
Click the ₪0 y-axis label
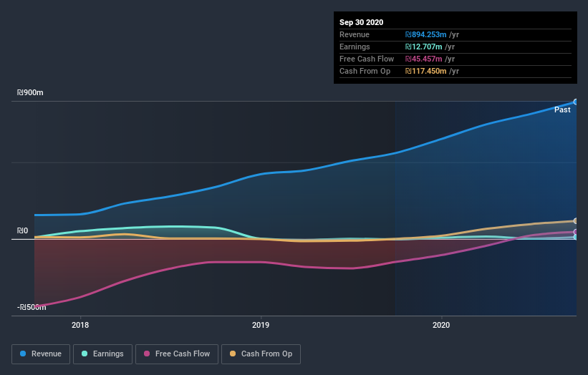pyautogui.click(x=22, y=230)
